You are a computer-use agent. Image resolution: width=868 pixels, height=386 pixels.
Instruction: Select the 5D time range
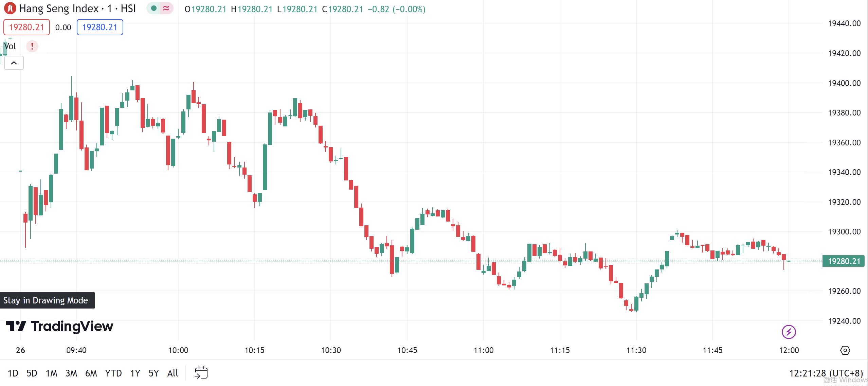(32, 373)
